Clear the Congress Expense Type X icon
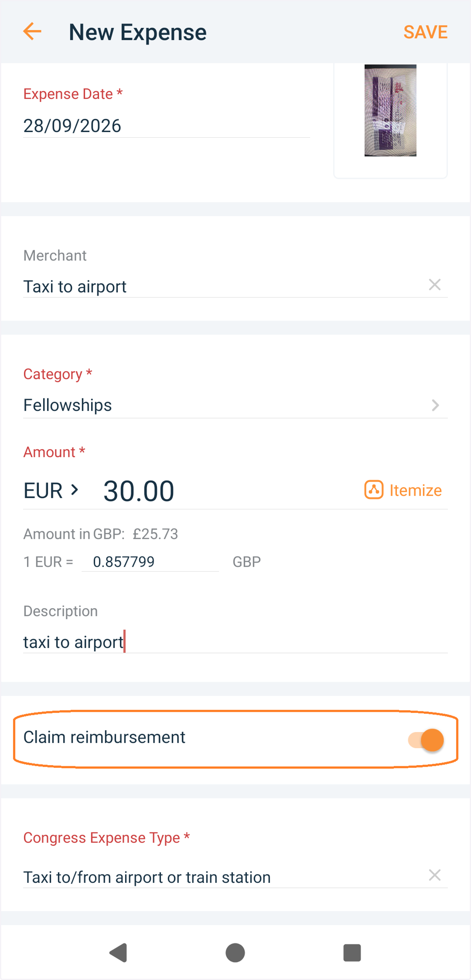The image size is (471, 980). coord(434,875)
